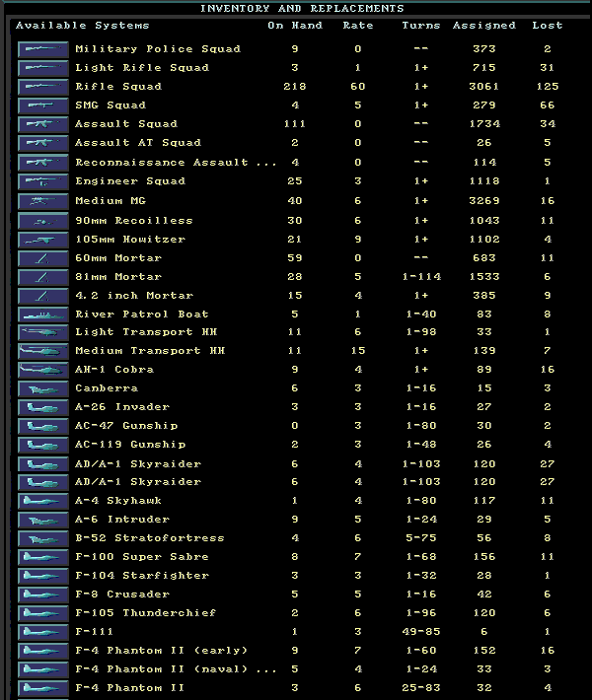592x700 pixels.
Task: Select the F-8 Crusader icon
Action: (x=43, y=595)
